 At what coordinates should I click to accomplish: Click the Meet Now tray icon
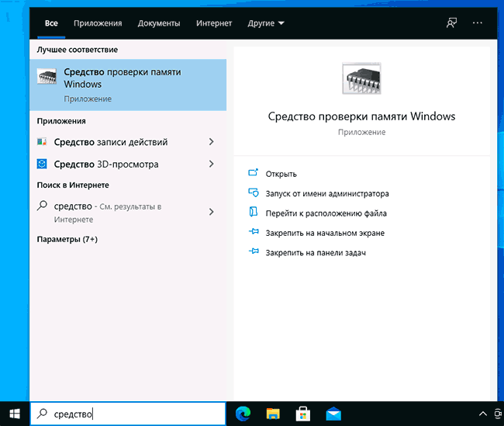[499, 414]
